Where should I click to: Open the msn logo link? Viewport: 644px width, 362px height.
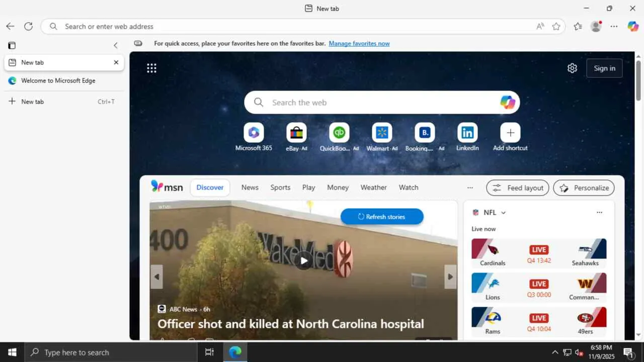point(167,187)
